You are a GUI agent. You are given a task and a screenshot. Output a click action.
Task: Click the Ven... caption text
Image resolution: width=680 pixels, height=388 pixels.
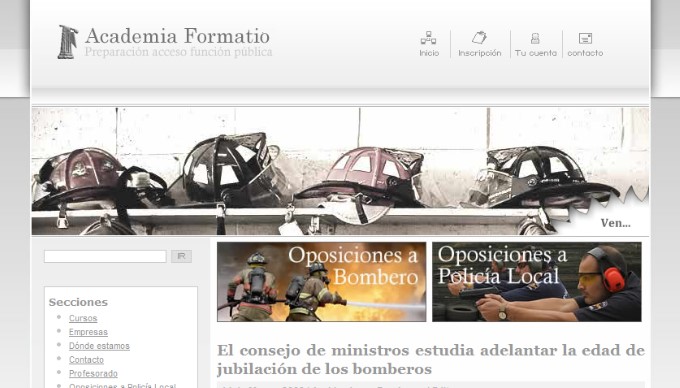[615, 223]
